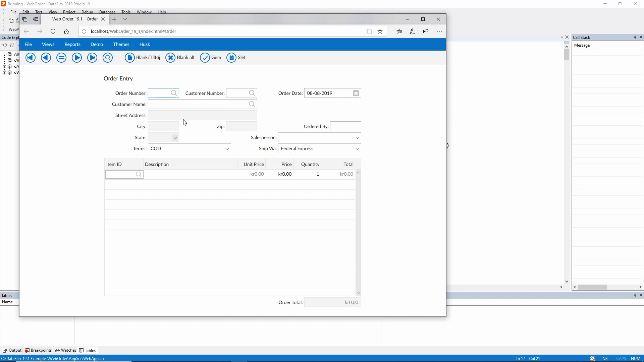Click Order Number lookup magnifier
Image resolution: width=644 pixels, height=362 pixels.
click(174, 93)
